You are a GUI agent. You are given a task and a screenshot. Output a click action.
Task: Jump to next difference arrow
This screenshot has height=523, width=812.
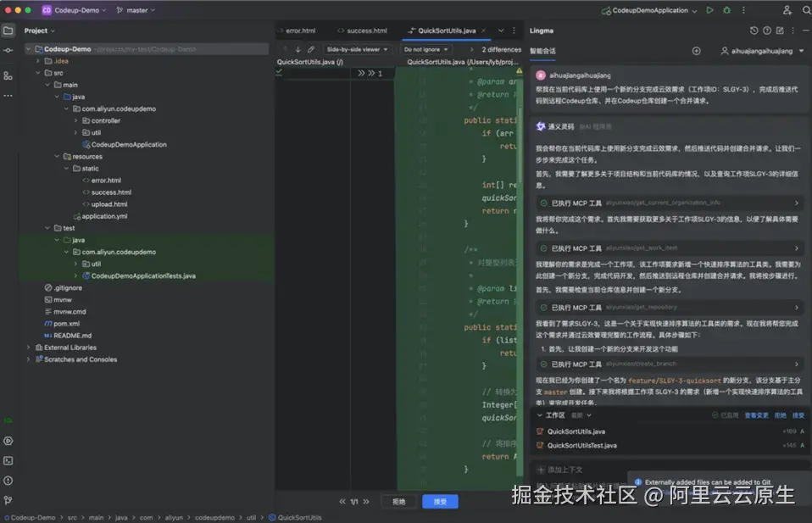298,49
